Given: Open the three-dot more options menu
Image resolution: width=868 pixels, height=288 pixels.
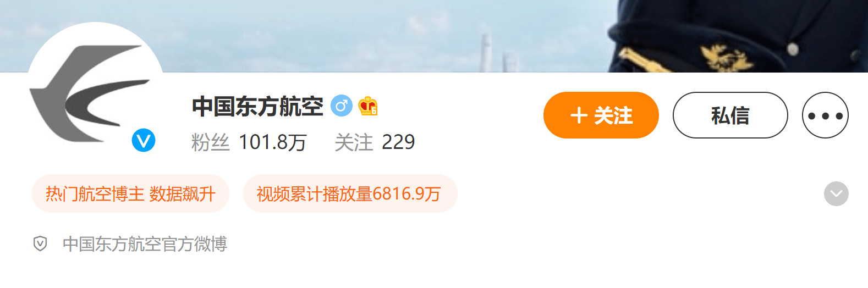Looking at the screenshot, I should pyautogui.click(x=825, y=115).
